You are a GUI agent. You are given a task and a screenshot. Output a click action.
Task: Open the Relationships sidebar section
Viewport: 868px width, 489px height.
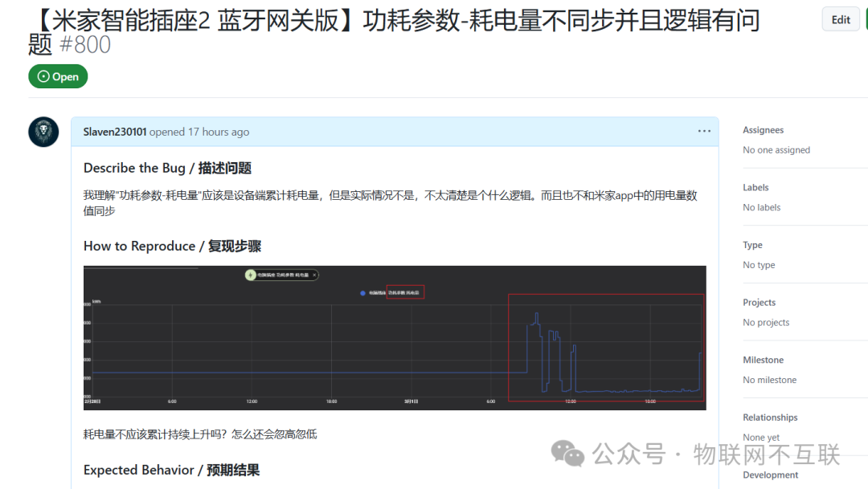[x=770, y=418]
